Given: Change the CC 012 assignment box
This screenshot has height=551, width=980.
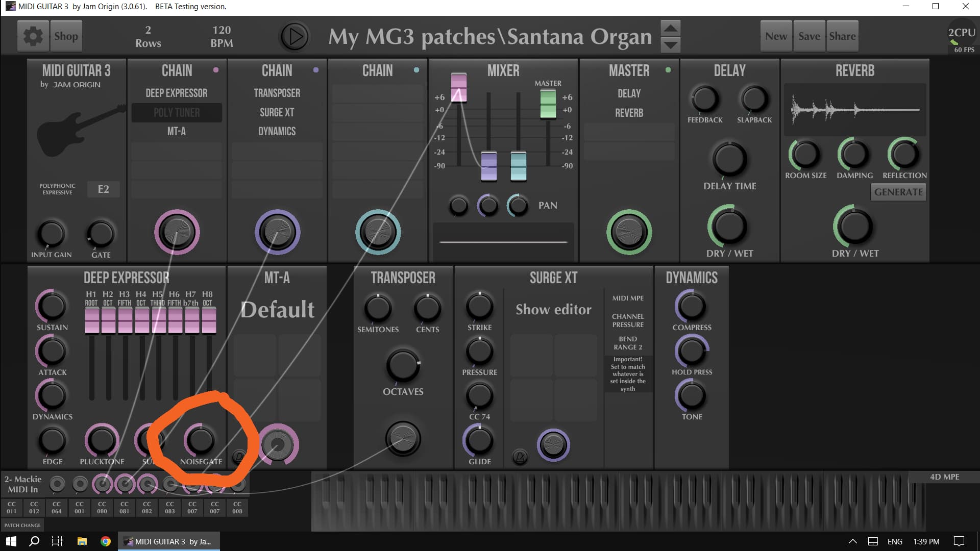Looking at the screenshot, I should coord(34,508).
